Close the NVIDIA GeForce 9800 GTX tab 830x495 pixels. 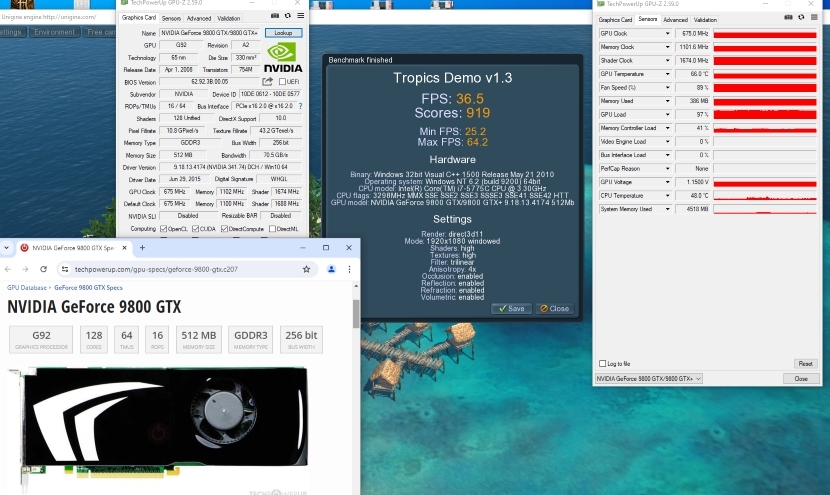(x=124, y=247)
